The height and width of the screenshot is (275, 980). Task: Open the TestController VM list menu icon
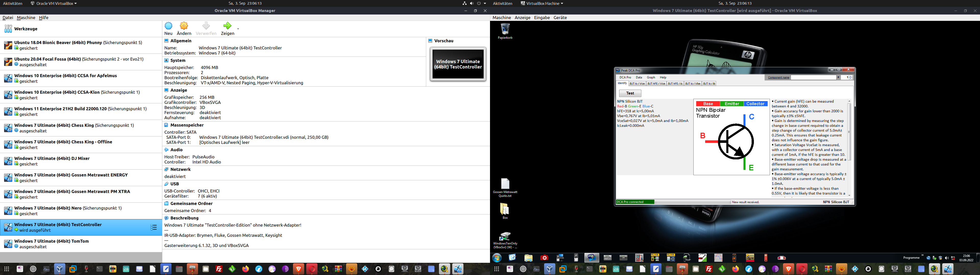coord(154,228)
